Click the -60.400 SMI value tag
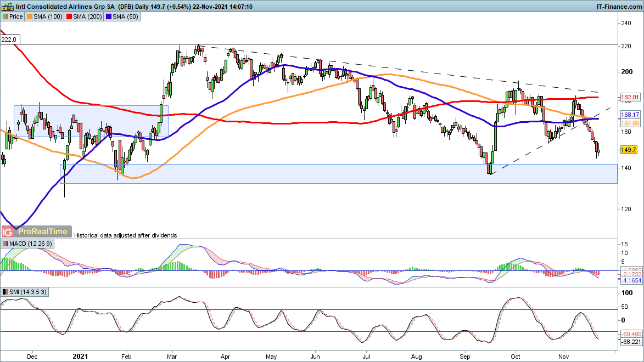 [631, 334]
